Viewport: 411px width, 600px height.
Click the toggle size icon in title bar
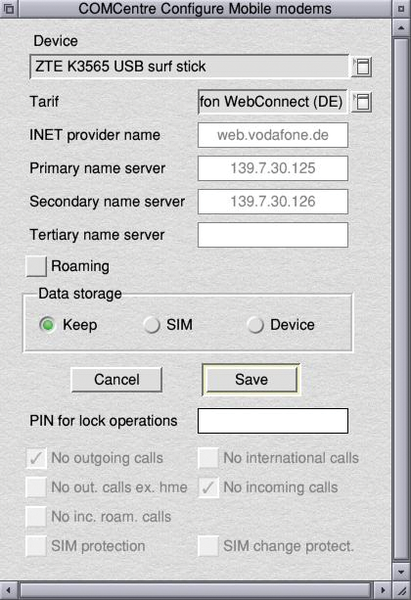click(x=401, y=8)
